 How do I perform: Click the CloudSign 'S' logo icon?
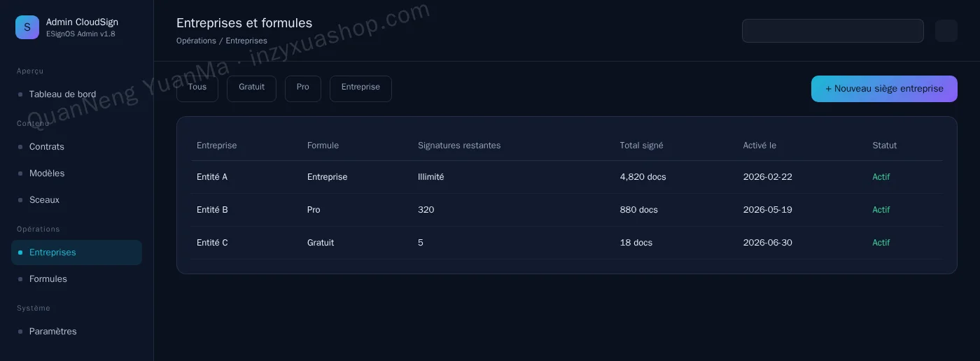click(x=27, y=27)
